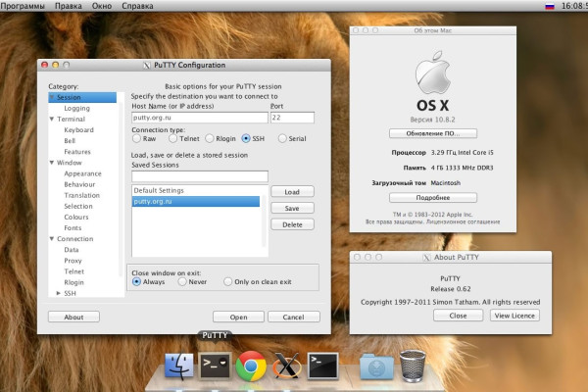
Task: Set close window on exit to Never
Action: (x=182, y=281)
